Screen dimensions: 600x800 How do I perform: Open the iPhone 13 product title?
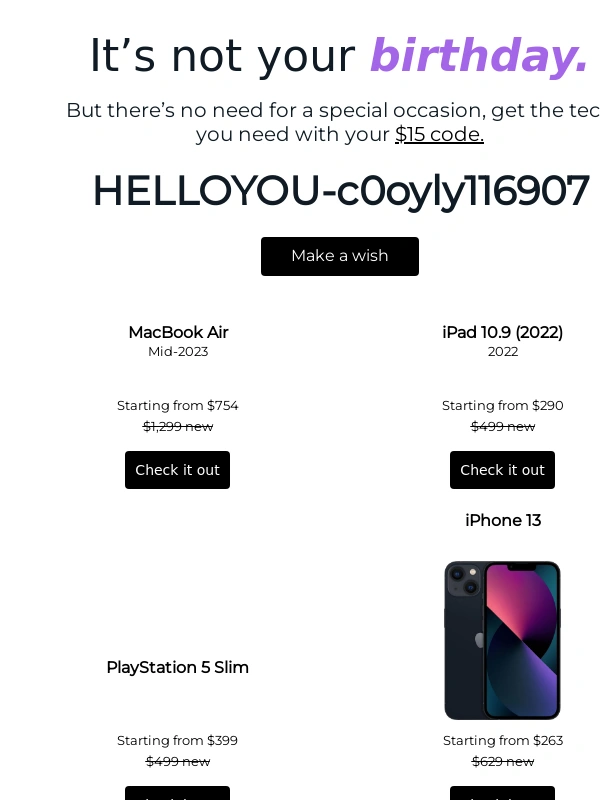(503, 520)
